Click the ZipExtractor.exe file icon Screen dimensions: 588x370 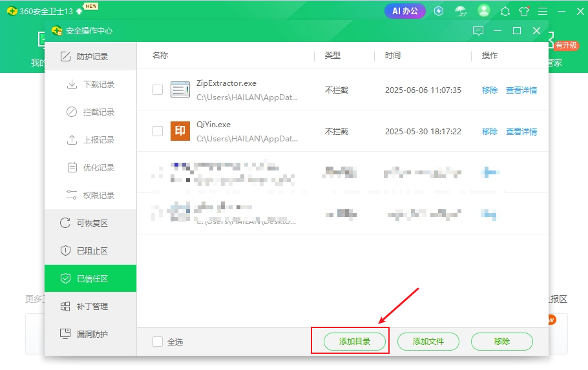[x=180, y=90]
